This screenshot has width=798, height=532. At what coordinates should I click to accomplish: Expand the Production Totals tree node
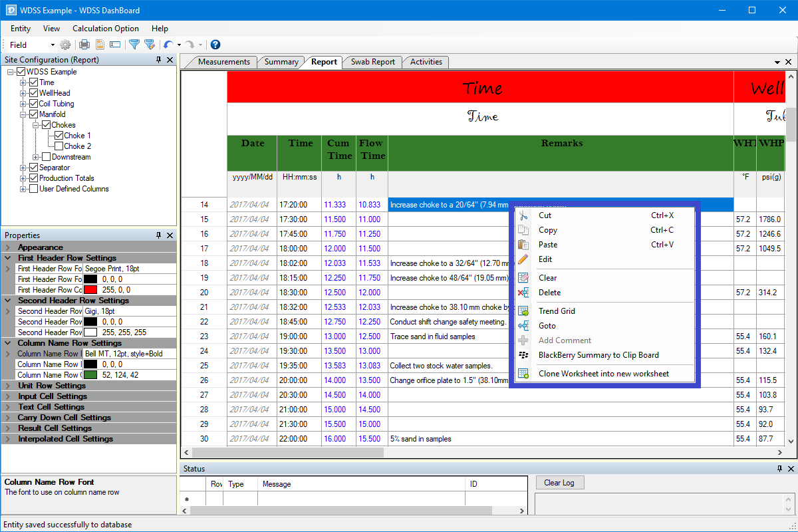tap(23, 178)
